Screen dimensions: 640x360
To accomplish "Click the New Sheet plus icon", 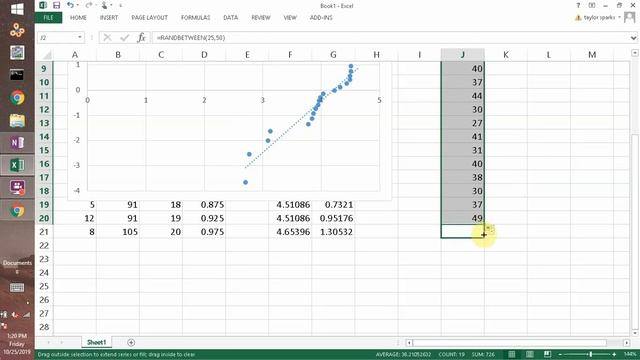I will click(131, 342).
